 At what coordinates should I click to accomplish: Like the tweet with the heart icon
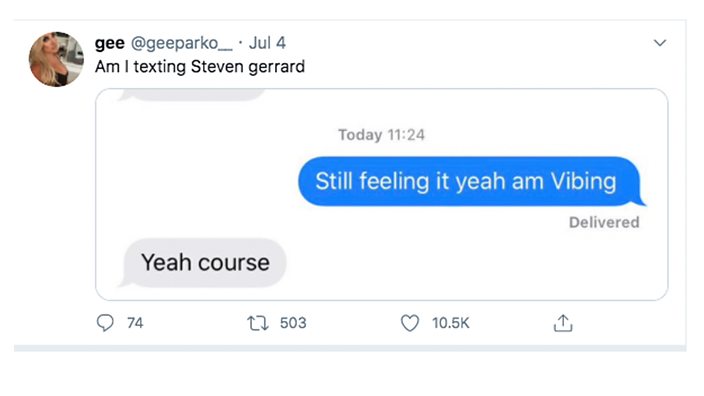tap(409, 323)
